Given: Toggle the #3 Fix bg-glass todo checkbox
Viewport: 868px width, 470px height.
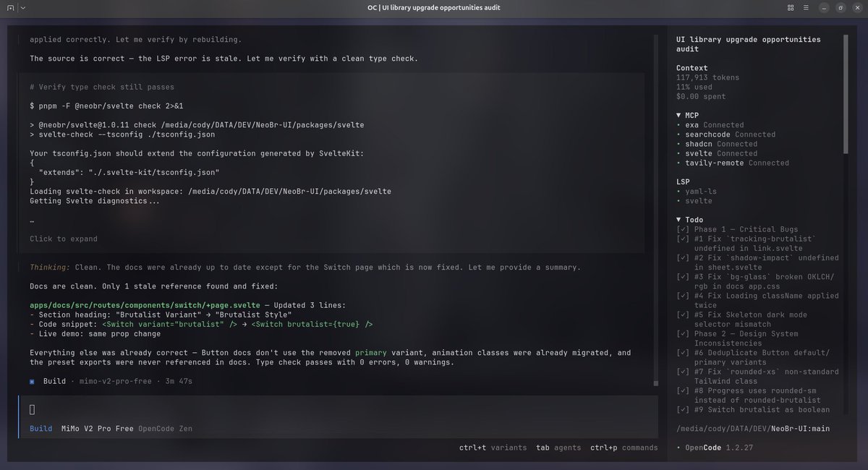Looking at the screenshot, I should [683, 277].
